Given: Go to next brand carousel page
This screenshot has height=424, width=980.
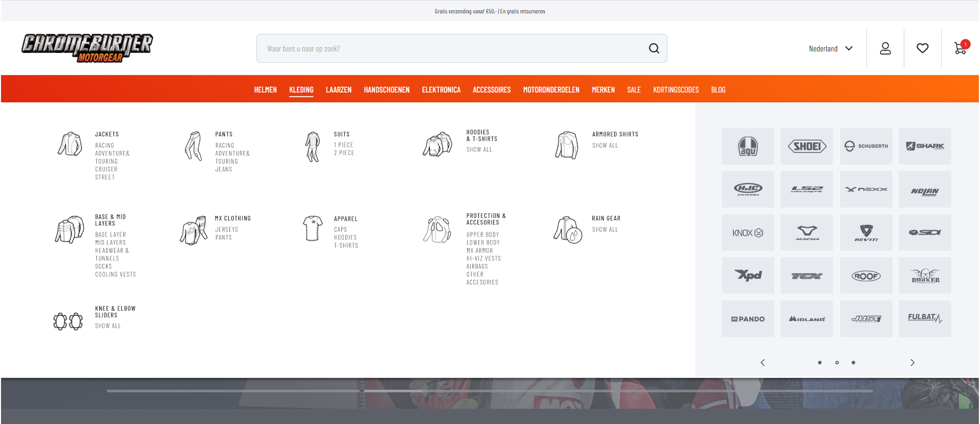Looking at the screenshot, I should pyautogui.click(x=912, y=362).
